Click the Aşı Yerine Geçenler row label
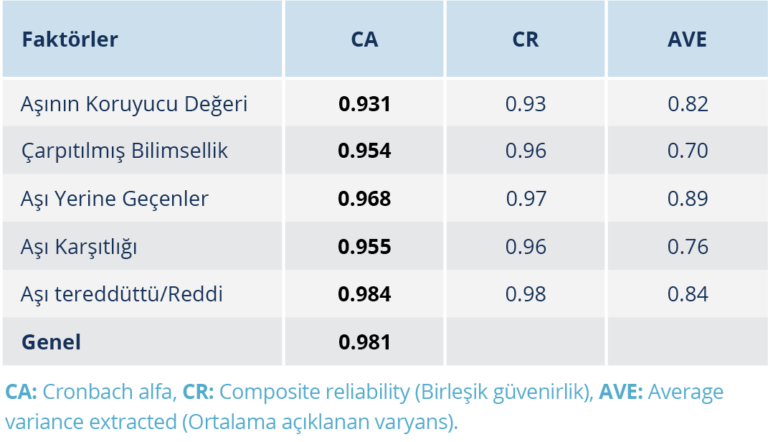This screenshot has width=768, height=442. pyautogui.click(x=115, y=199)
